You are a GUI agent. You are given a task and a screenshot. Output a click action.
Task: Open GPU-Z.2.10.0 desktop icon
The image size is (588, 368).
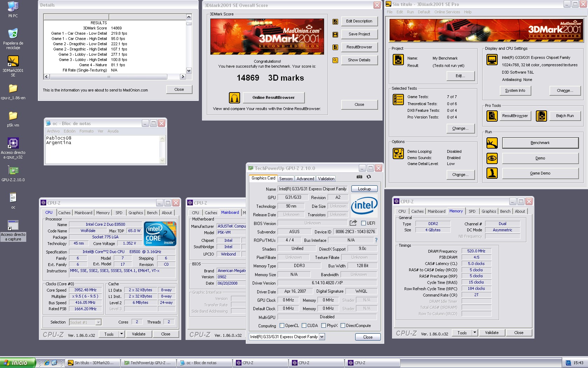[13, 170]
